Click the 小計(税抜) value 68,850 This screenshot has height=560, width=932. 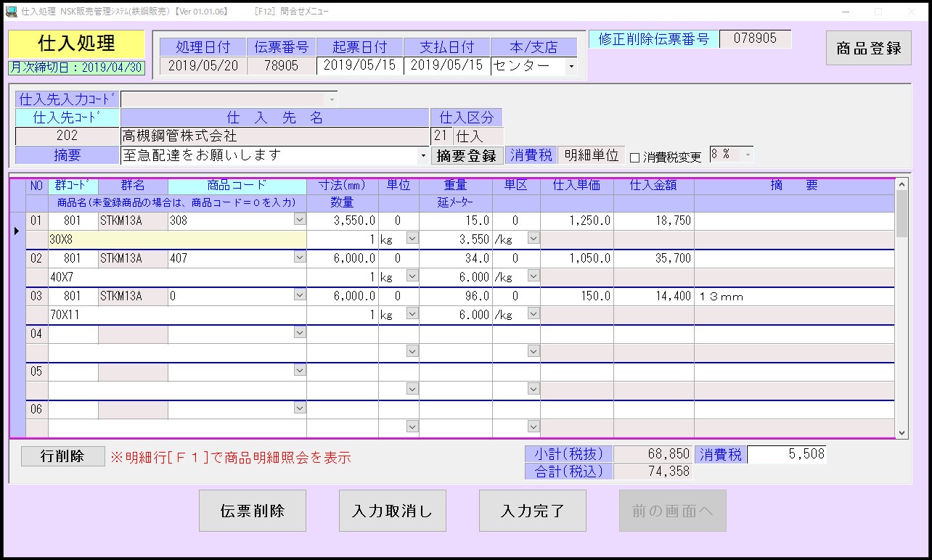tap(653, 454)
